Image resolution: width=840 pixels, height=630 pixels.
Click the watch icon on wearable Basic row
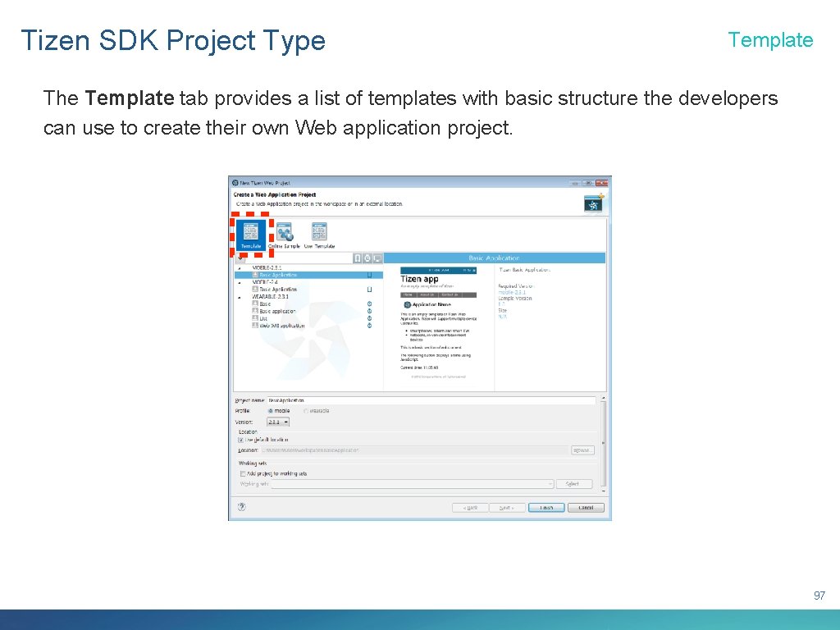point(370,304)
